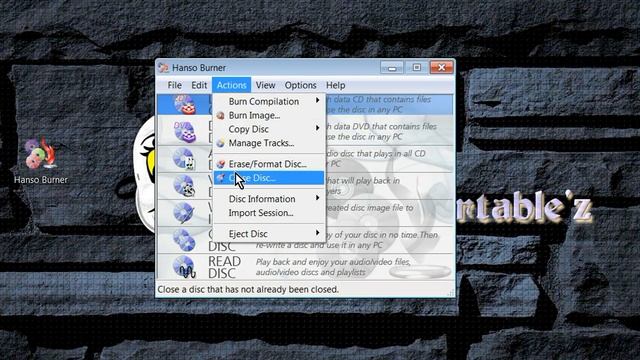The image size is (640, 360).
Task: Expand the Copy Disc submenu arrow
Action: [317, 128]
